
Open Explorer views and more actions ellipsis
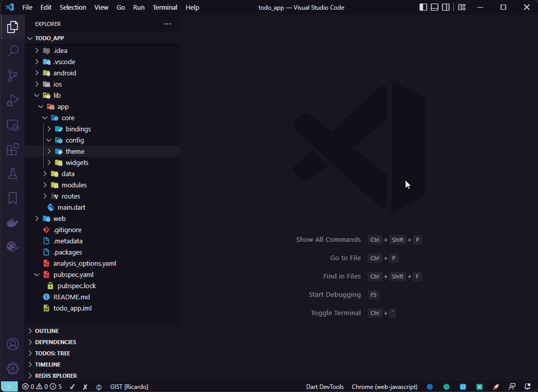[x=168, y=23]
